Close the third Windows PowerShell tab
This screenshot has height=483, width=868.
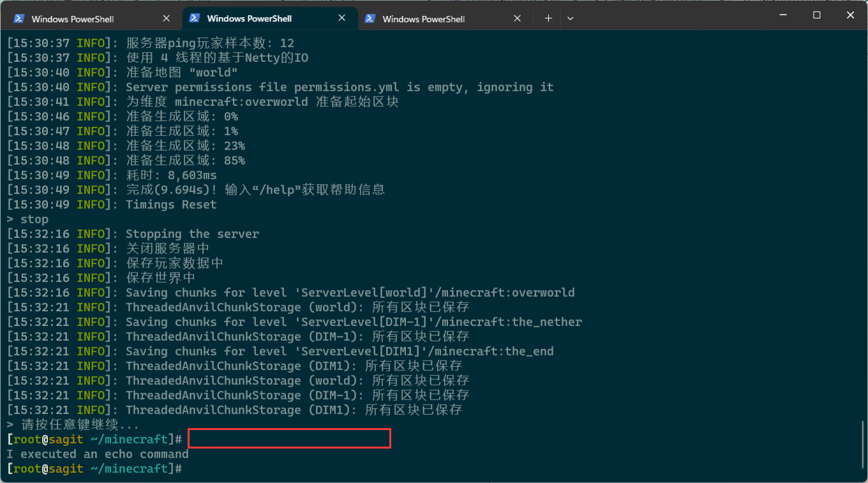click(518, 19)
